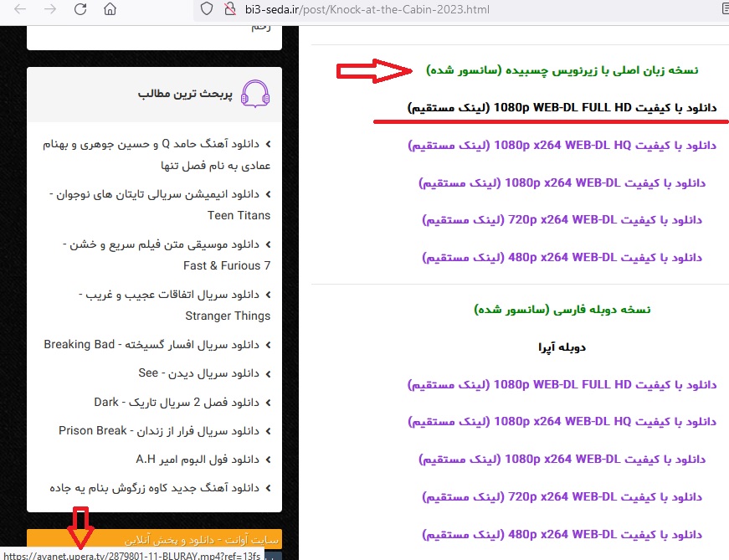Download dubbed 1080p x264 WEB-DL link
The image size is (729, 560).
(562, 460)
